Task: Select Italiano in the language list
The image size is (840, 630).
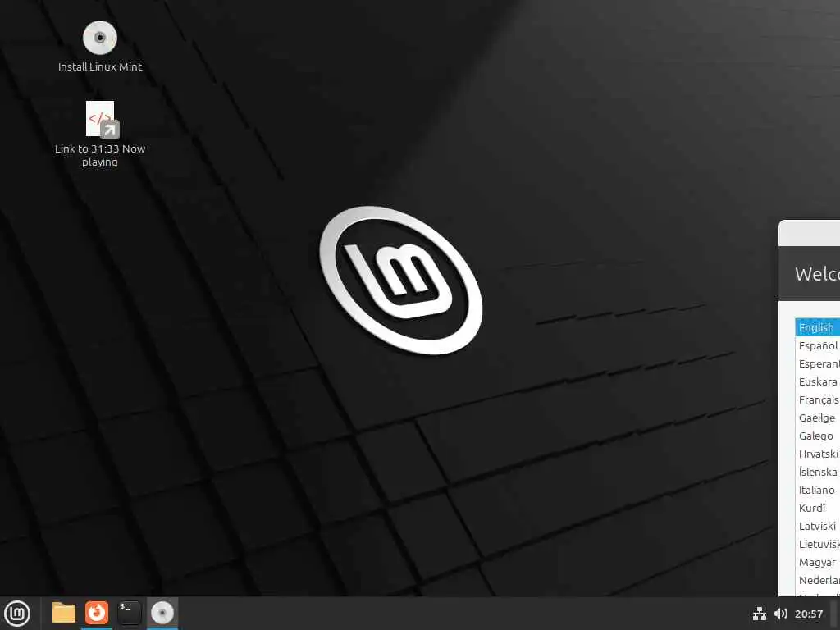Action: pyautogui.click(x=818, y=491)
